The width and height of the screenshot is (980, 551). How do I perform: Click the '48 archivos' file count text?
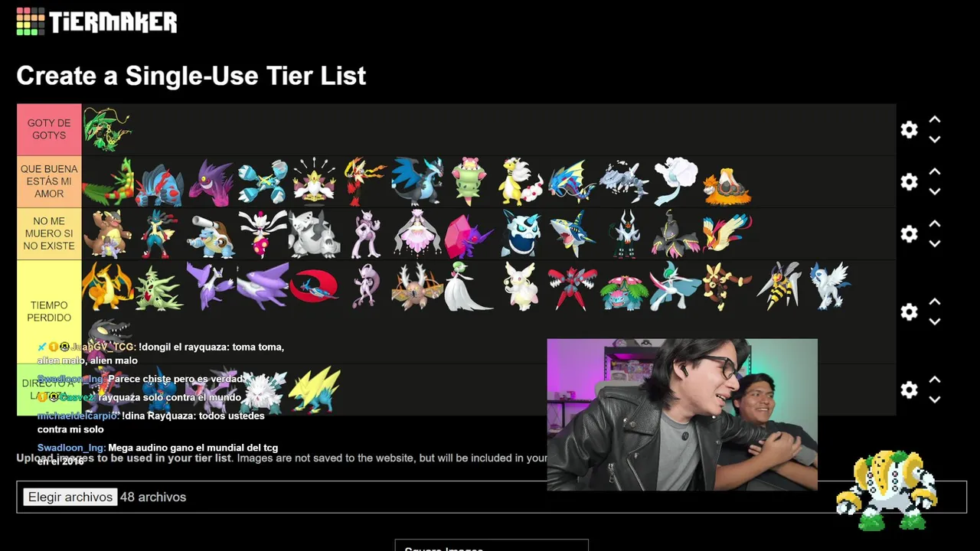153,497
